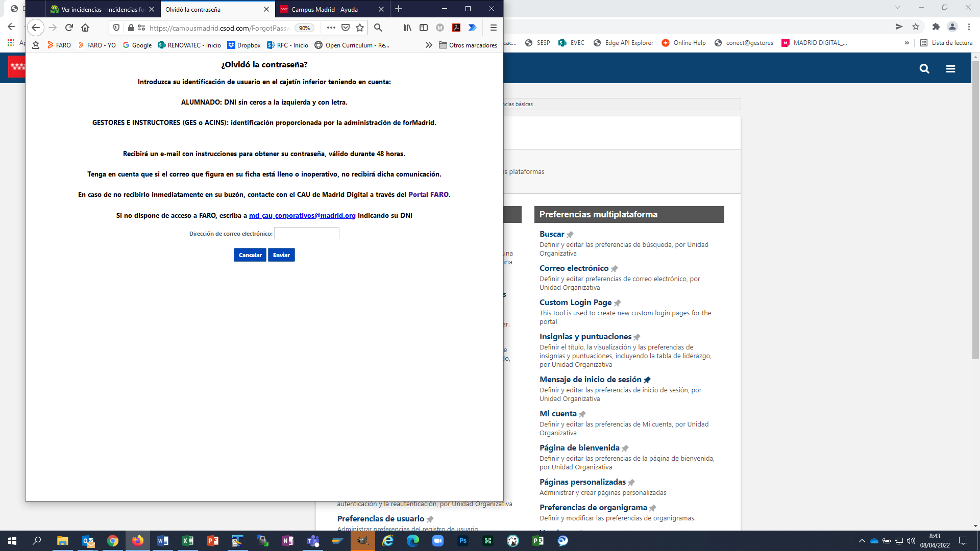Open hamburger menu in Campus Madrid header

[950, 68]
